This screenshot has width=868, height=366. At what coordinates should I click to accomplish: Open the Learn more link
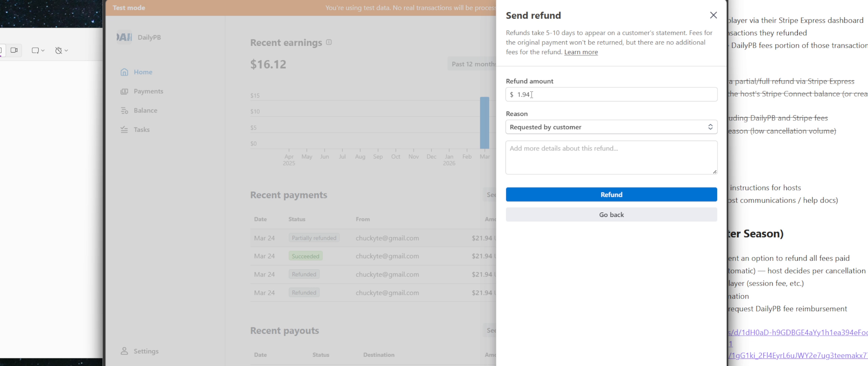[581, 52]
